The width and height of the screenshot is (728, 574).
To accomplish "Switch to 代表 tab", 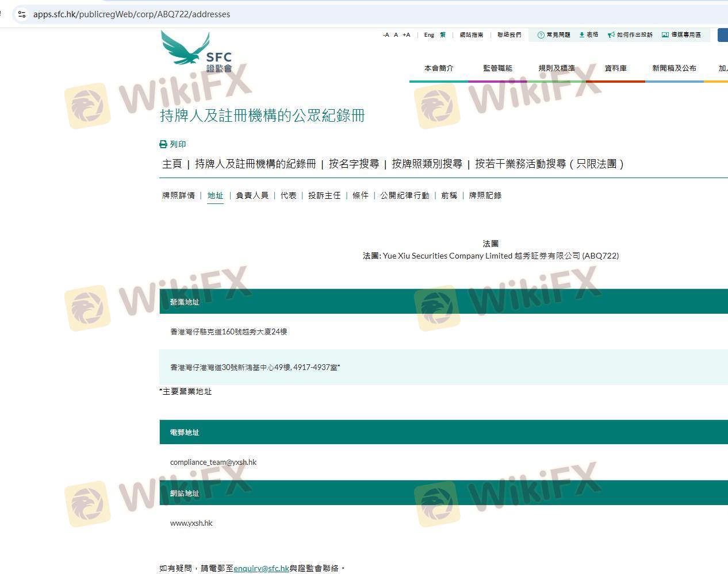I will coord(288,195).
